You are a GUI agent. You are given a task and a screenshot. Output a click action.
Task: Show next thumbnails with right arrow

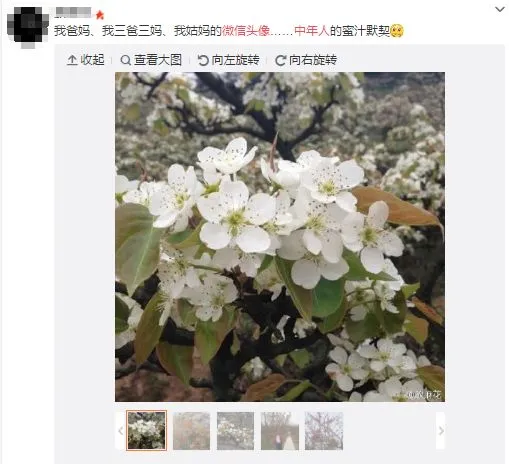[441, 431]
